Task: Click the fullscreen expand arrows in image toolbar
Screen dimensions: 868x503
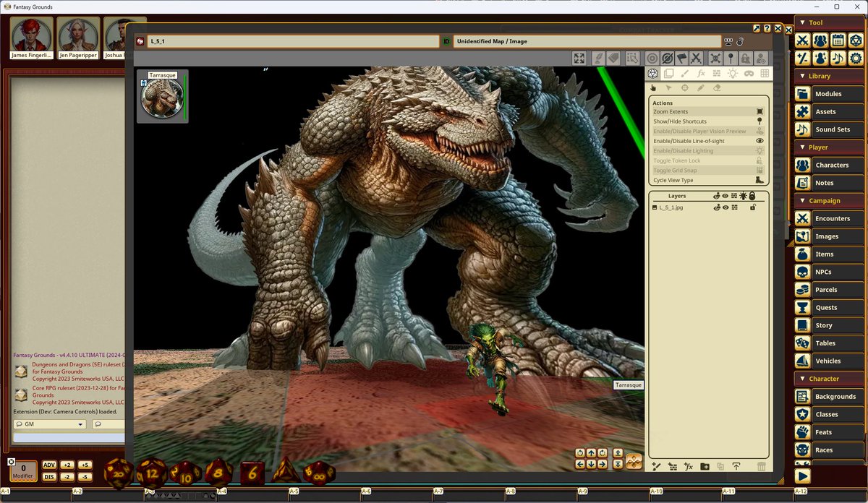Action: click(x=579, y=59)
